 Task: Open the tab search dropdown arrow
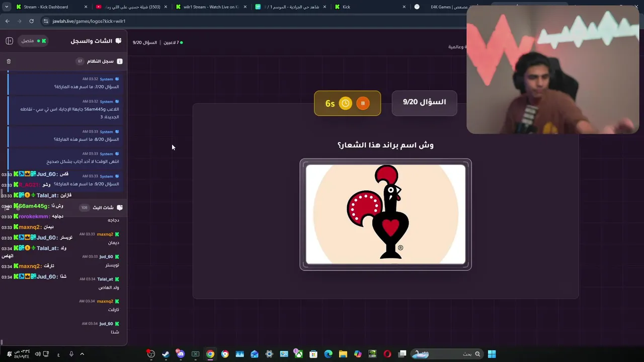click(7, 7)
